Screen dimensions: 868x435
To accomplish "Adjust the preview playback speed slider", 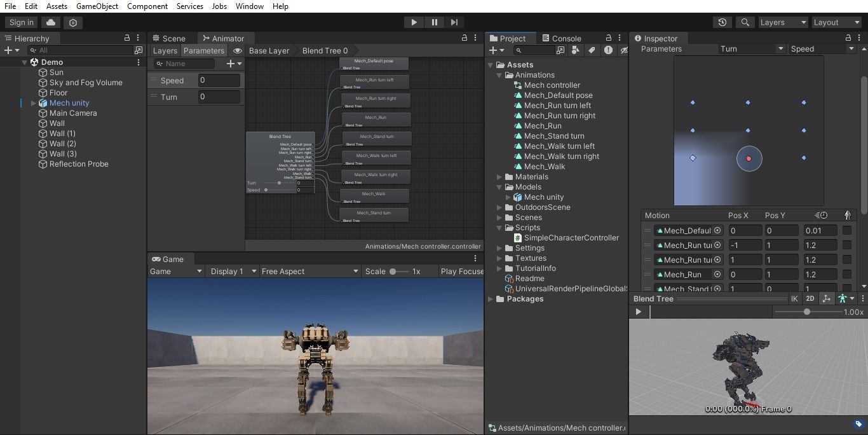I will coord(806,312).
